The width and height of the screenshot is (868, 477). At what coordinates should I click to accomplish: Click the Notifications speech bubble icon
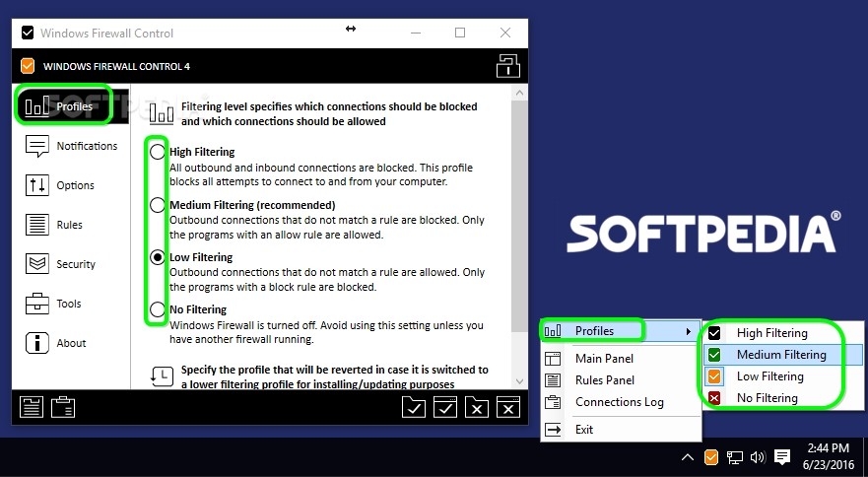point(37,146)
